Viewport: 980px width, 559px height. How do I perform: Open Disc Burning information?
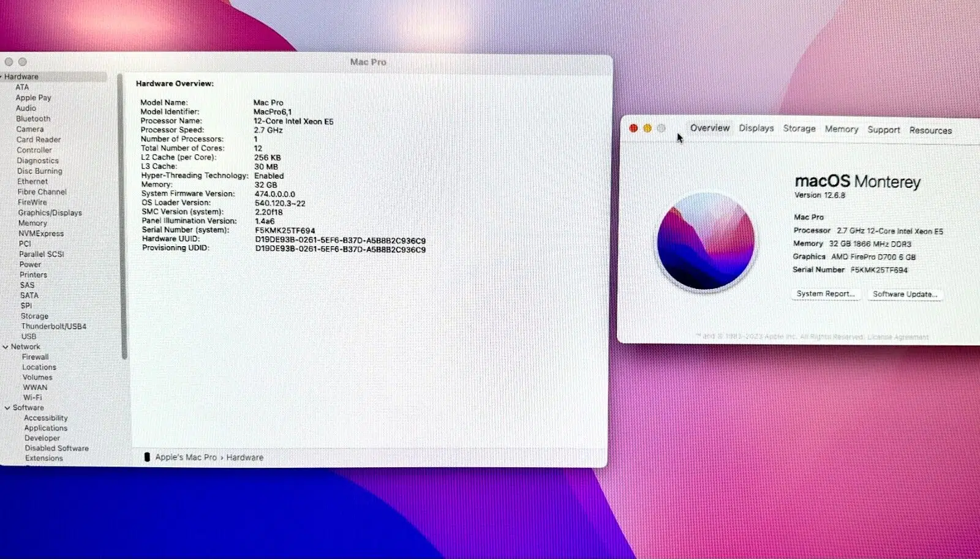[40, 171]
